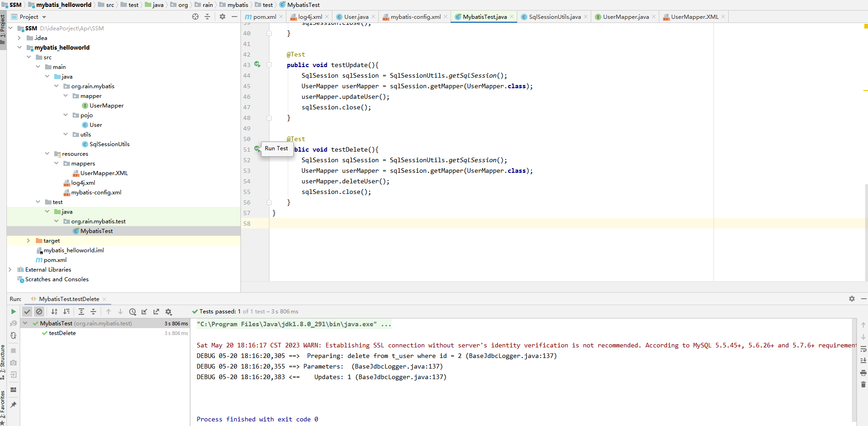This screenshot has height=426, width=868.
Task: Collapse MybatisTest node in test results
Action: tap(25, 324)
